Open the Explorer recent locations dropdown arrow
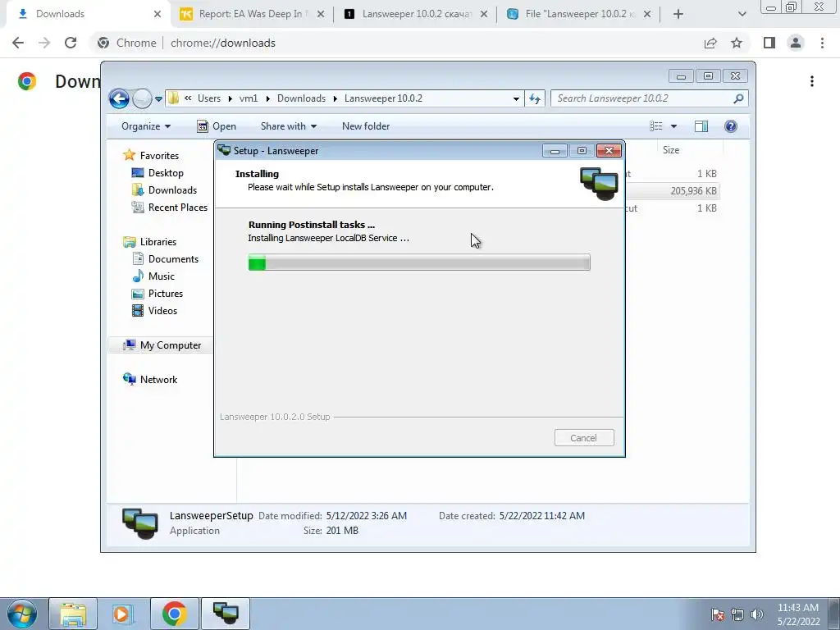The width and height of the screenshot is (840, 630). [x=158, y=99]
